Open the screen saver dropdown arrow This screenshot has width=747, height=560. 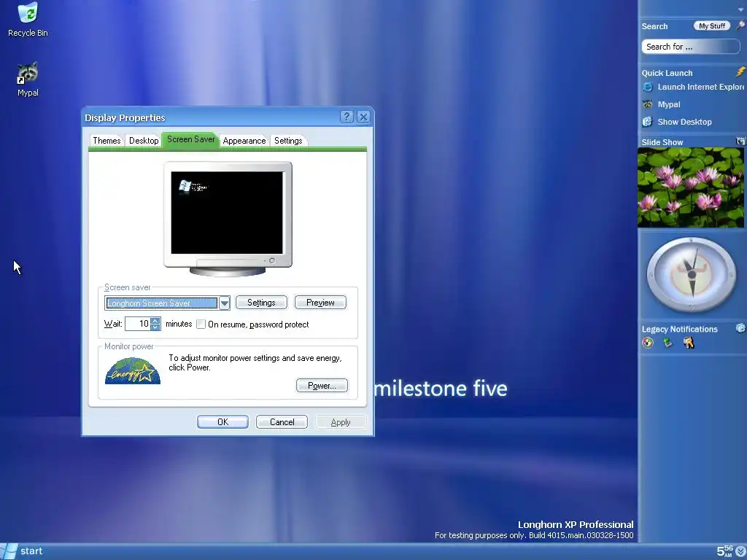[x=225, y=303]
